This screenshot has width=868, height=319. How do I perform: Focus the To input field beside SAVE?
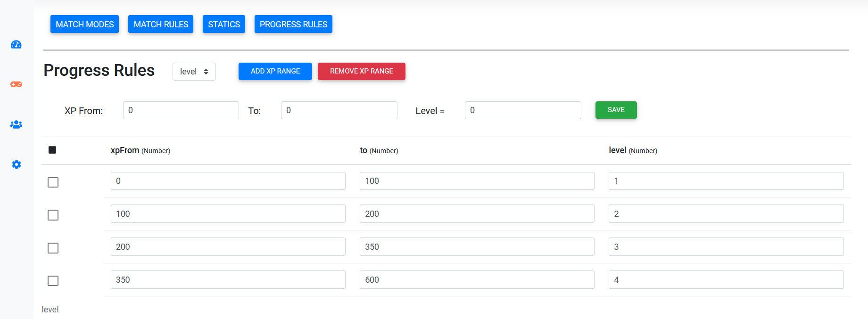pos(339,110)
